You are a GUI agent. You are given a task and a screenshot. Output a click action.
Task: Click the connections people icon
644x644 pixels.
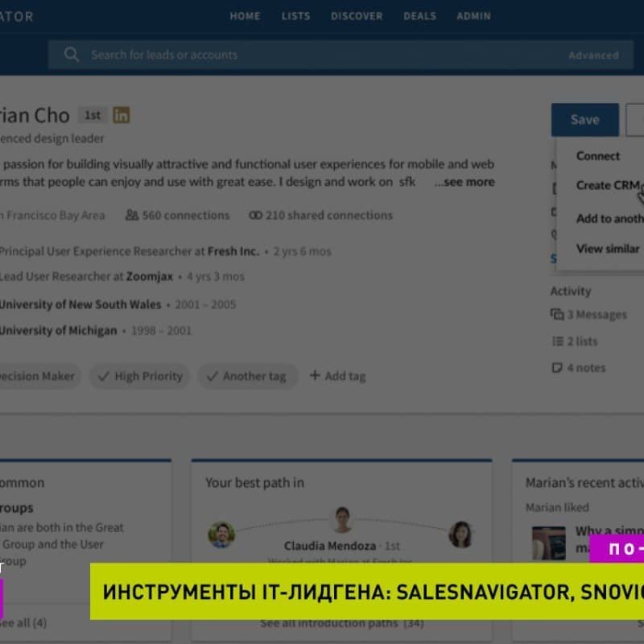pos(131,215)
